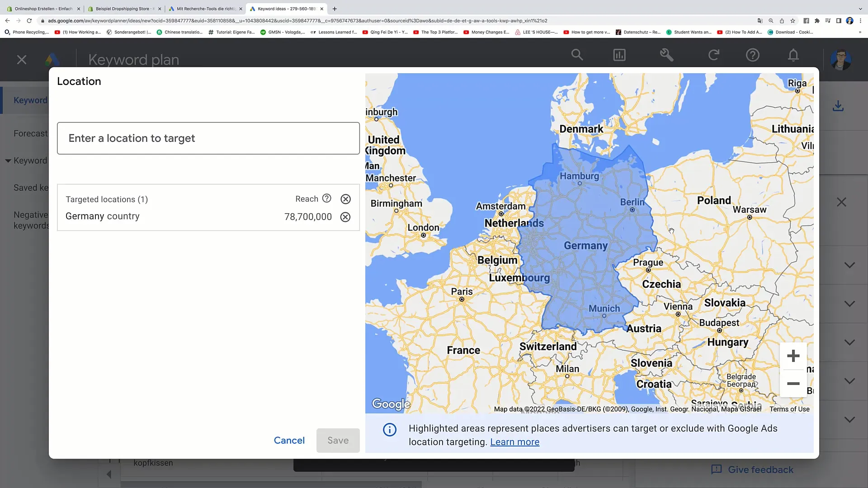This screenshot has height=488, width=868.
Task: Open the Phone Recycling bookmark
Action: tap(27, 32)
